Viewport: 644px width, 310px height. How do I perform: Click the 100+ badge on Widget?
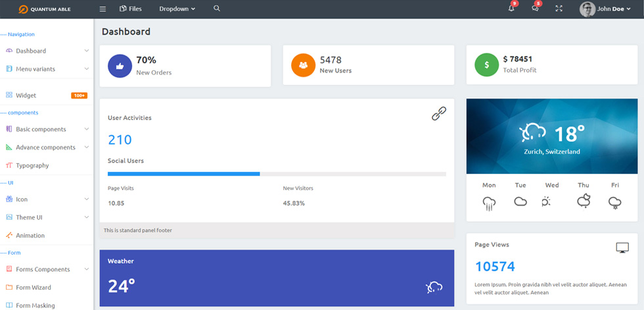click(80, 95)
